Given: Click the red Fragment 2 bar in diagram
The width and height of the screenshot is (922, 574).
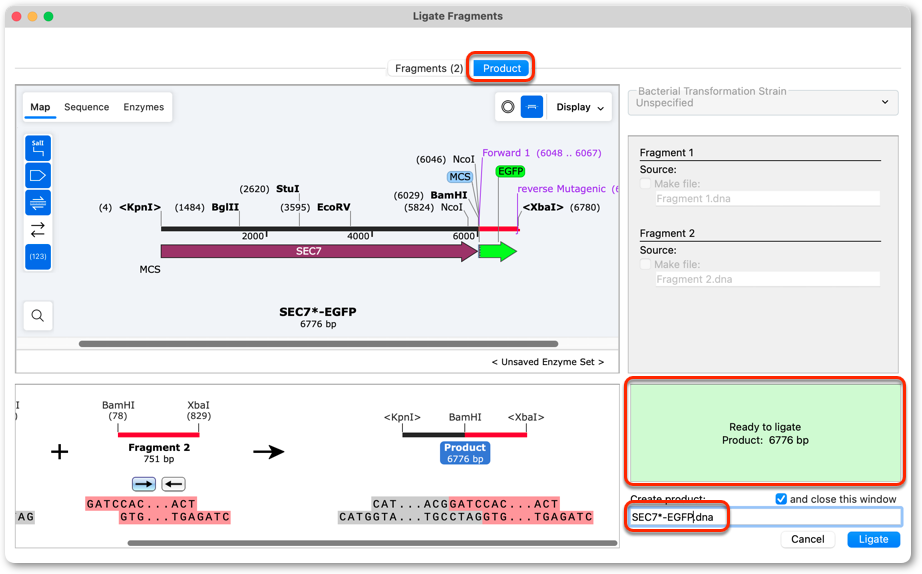Looking at the screenshot, I should (x=159, y=435).
